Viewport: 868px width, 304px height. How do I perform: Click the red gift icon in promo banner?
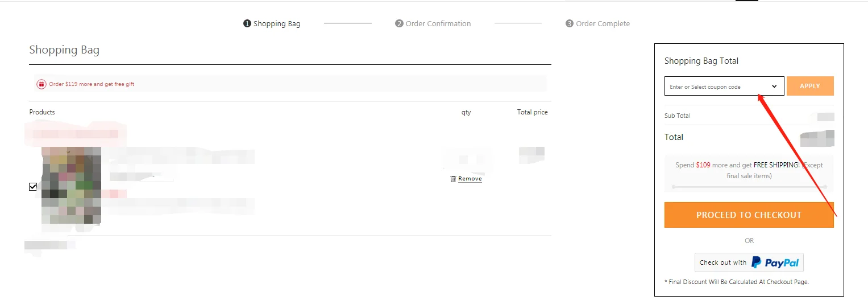tap(41, 84)
